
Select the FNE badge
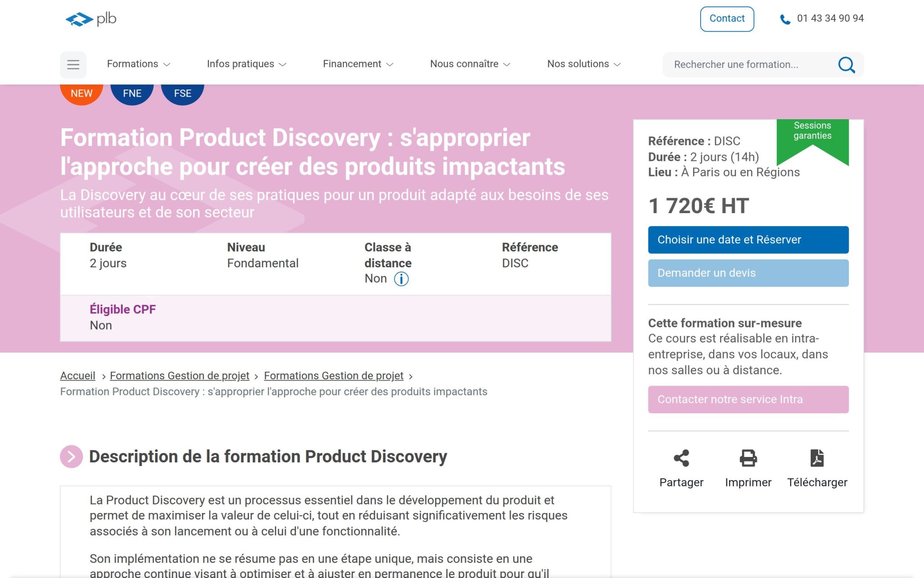[x=132, y=93]
